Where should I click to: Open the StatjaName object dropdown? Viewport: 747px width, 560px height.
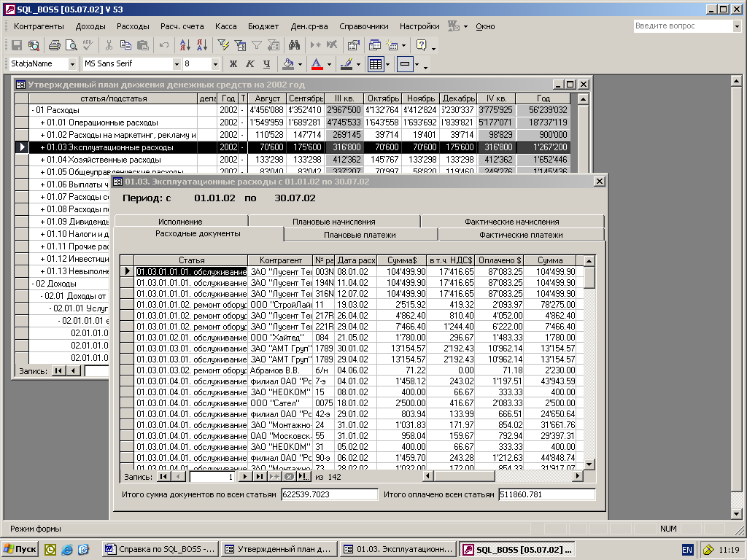[72, 64]
